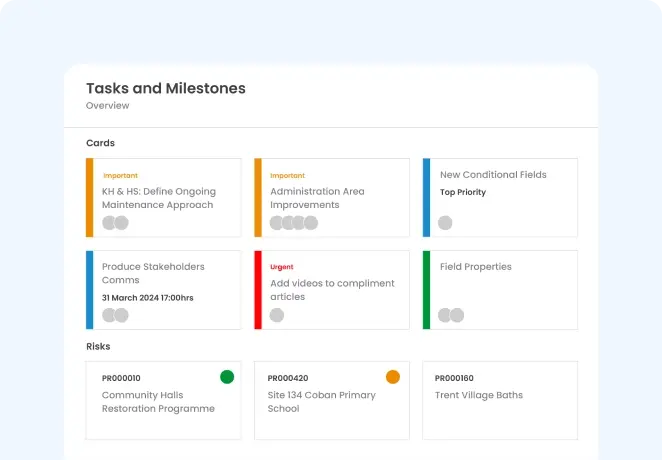Click avatar on Add videos card
The height and width of the screenshot is (460, 662).
pos(277,315)
